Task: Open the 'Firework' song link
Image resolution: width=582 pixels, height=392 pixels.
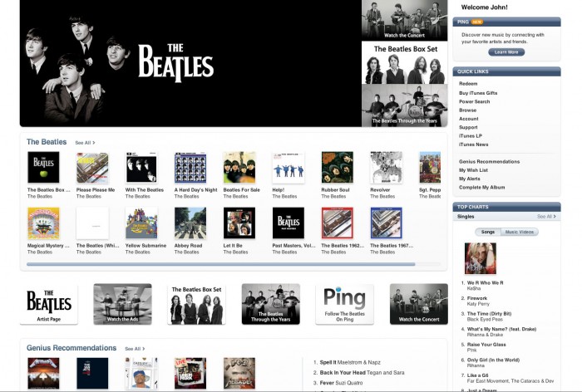Action: tap(477, 298)
